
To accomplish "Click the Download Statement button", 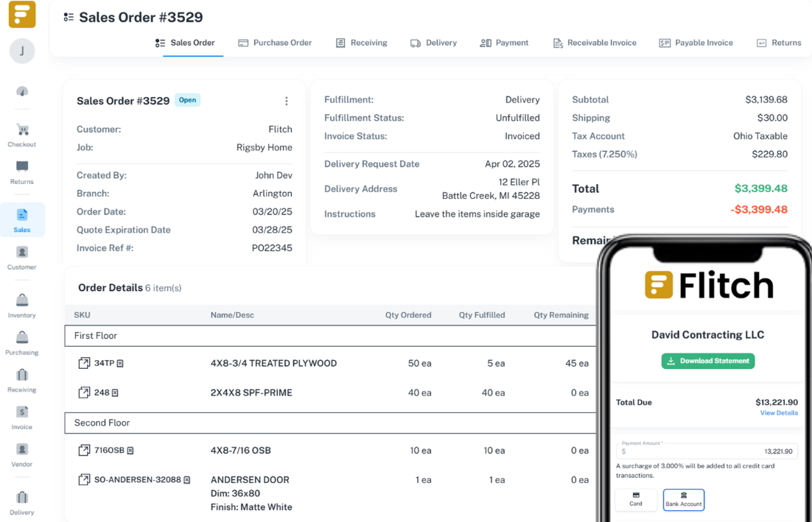I will [x=708, y=361].
